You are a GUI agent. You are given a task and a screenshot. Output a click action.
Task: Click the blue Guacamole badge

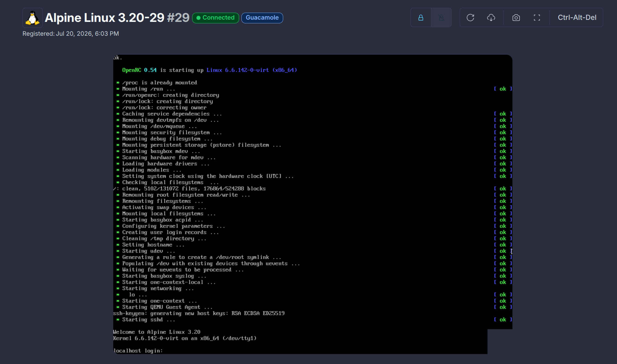pyautogui.click(x=262, y=18)
